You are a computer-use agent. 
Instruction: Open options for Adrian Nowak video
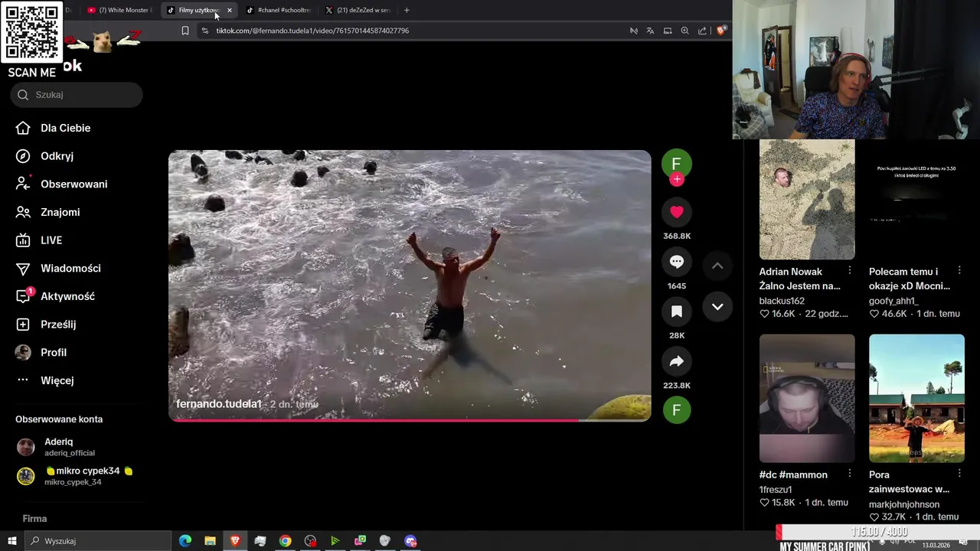850,271
